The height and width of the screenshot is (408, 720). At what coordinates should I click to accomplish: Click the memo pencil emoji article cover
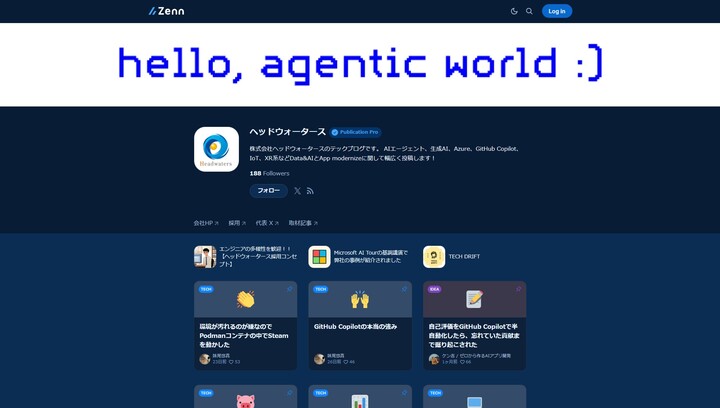pyautogui.click(x=474, y=299)
